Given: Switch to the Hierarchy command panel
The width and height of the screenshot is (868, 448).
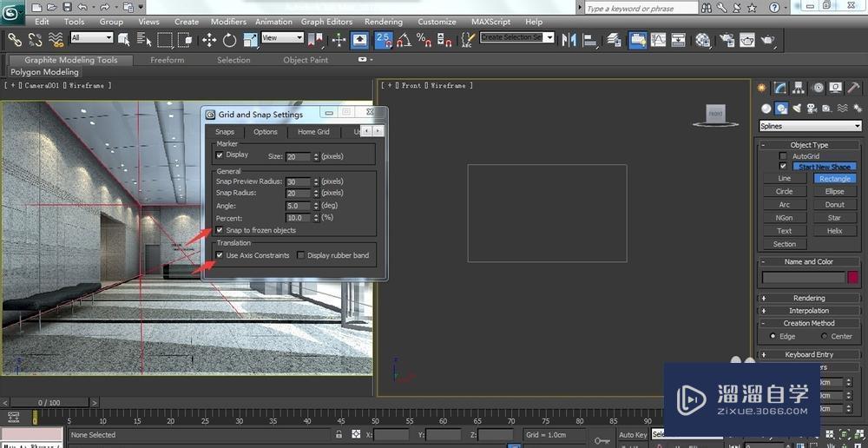Looking at the screenshot, I should (799, 88).
